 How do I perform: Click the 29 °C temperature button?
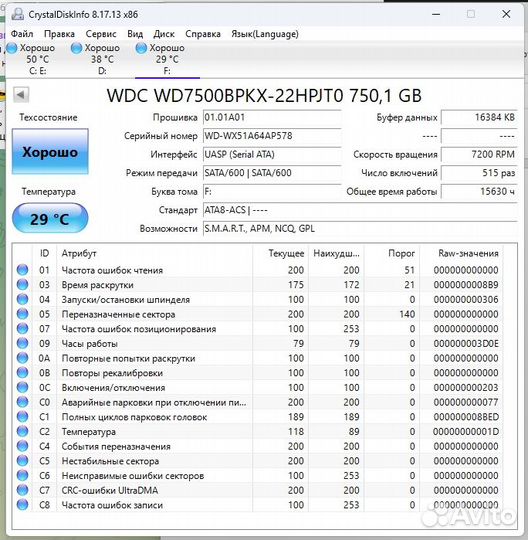[x=50, y=218]
